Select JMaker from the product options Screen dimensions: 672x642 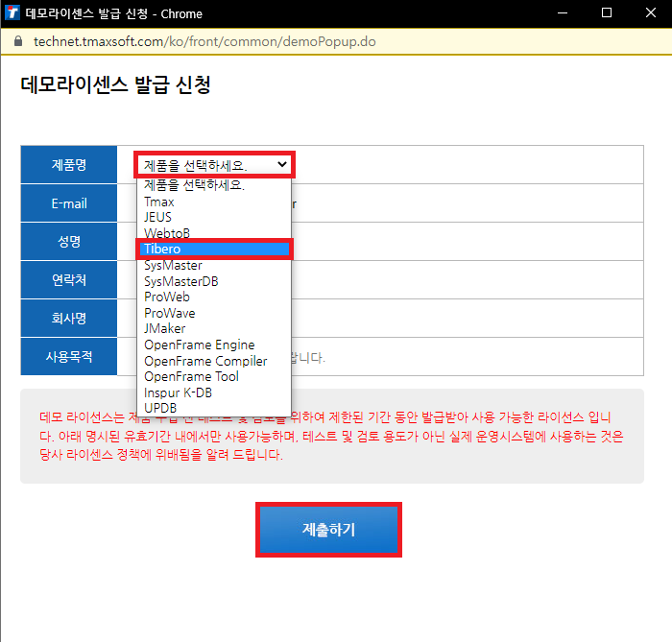pyautogui.click(x=214, y=329)
